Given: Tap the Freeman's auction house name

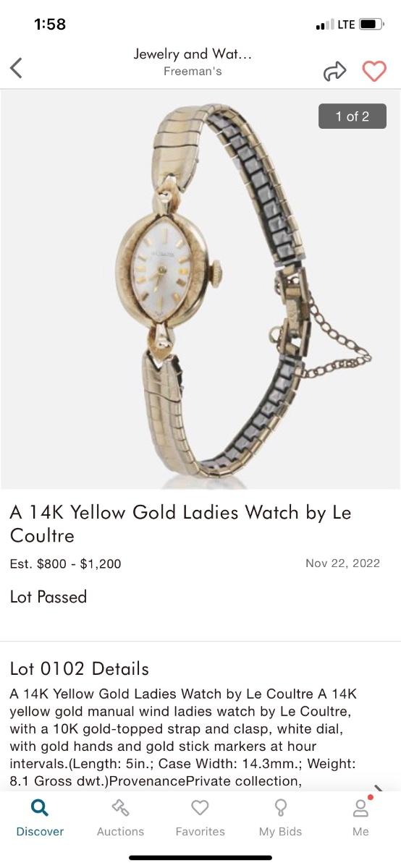Looking at the screenshot, I should click(193, 72).
